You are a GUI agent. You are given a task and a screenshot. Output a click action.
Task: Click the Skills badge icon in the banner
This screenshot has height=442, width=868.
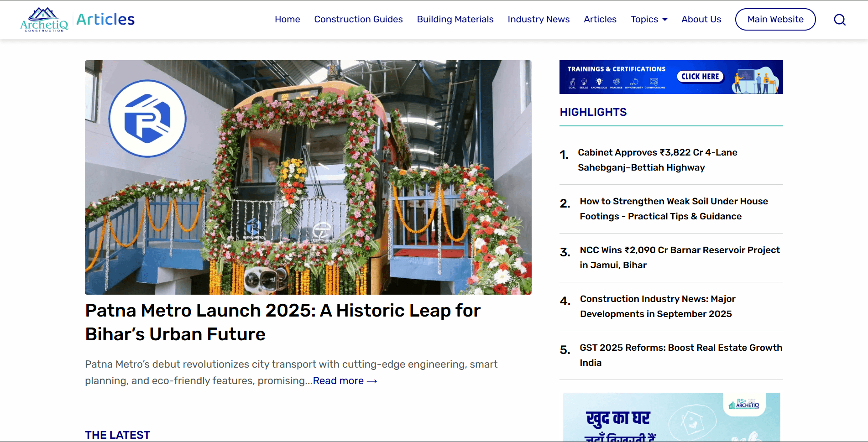click(x=584, y=81)
